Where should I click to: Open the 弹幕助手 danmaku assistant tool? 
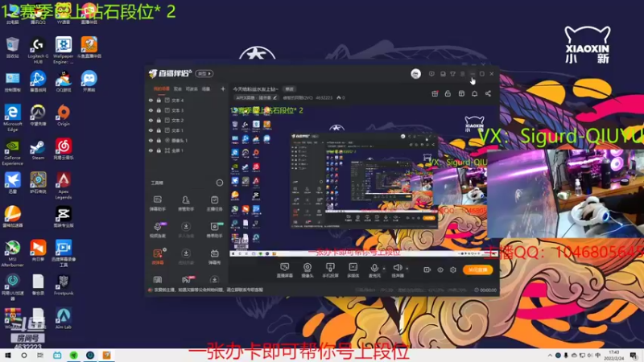point(158,204)
